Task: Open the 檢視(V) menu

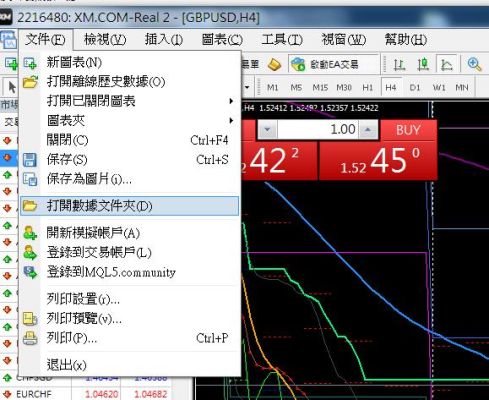Action: tap(105, 40)
